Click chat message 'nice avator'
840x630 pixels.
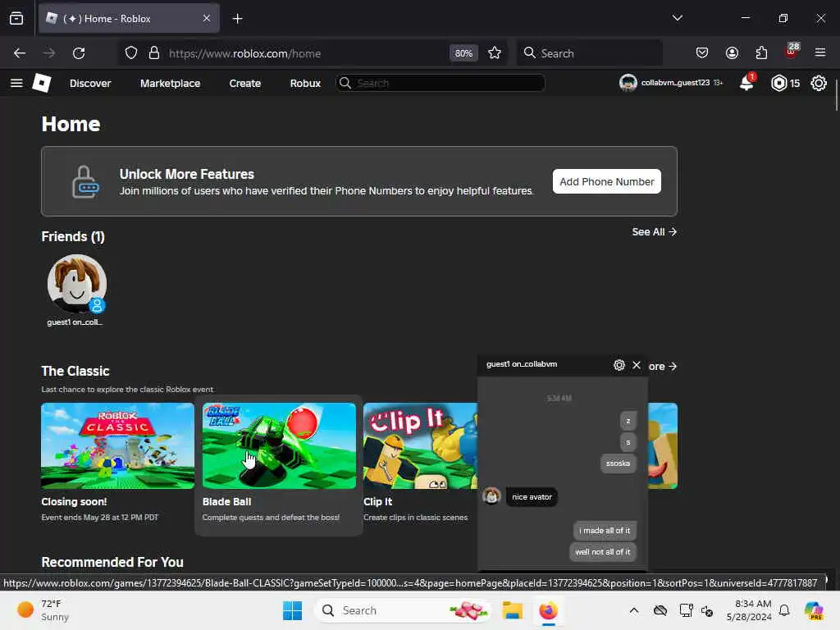pos(532,497)
